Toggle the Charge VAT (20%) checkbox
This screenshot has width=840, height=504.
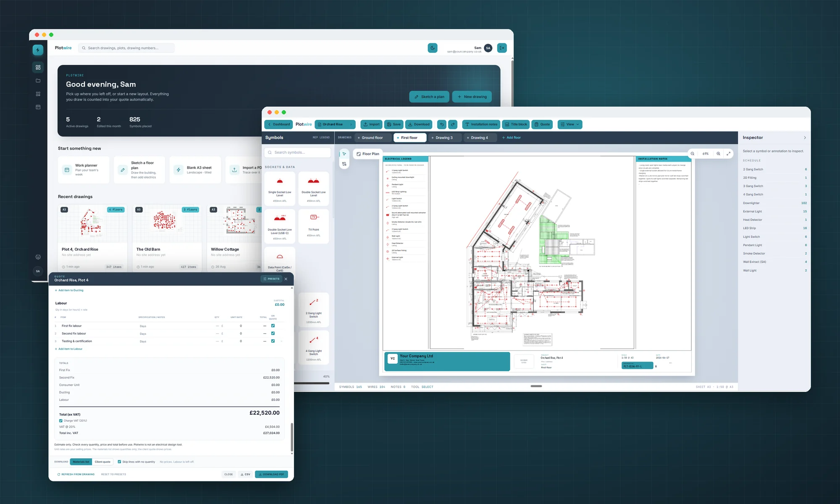point(61,421)
